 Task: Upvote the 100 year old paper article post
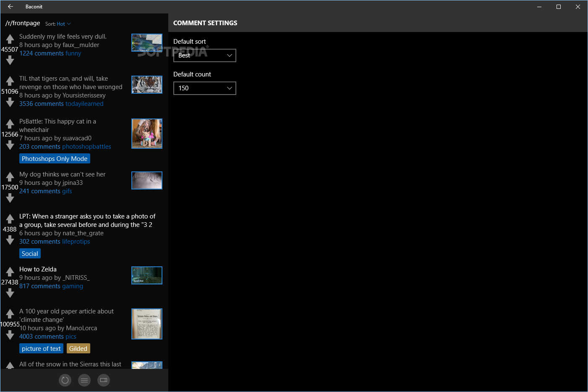pos(10,314)
